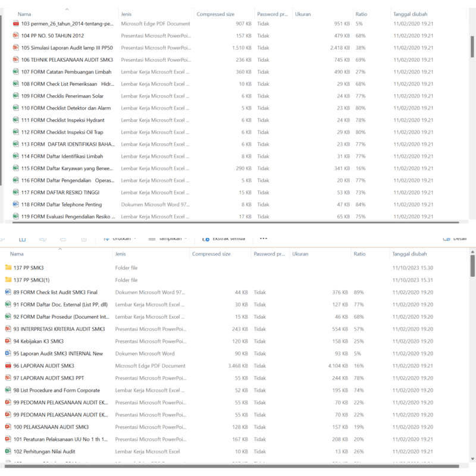Viewport: 476px width, 476px height.
Task: Click the Excel icon of 111 FORM Checklist Inspeksi Hydrant
Action: point(16,120)
